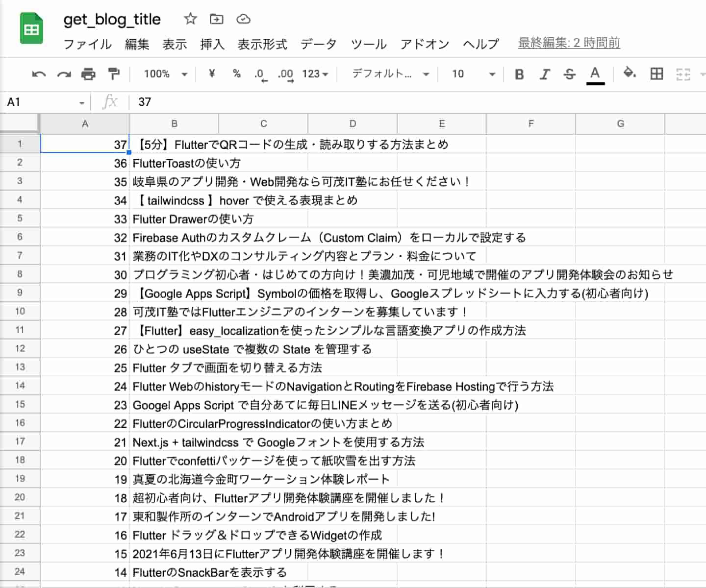706x588 pixels.
Task: Select the FlutterのSnackBarを表示する cell
Action: tap(174, 572)
